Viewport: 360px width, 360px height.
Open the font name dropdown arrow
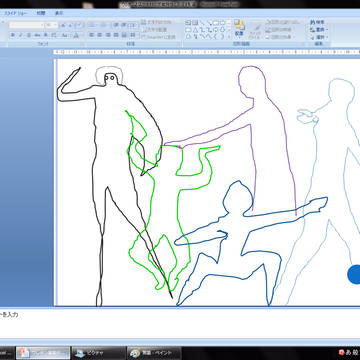coord(42,25)
